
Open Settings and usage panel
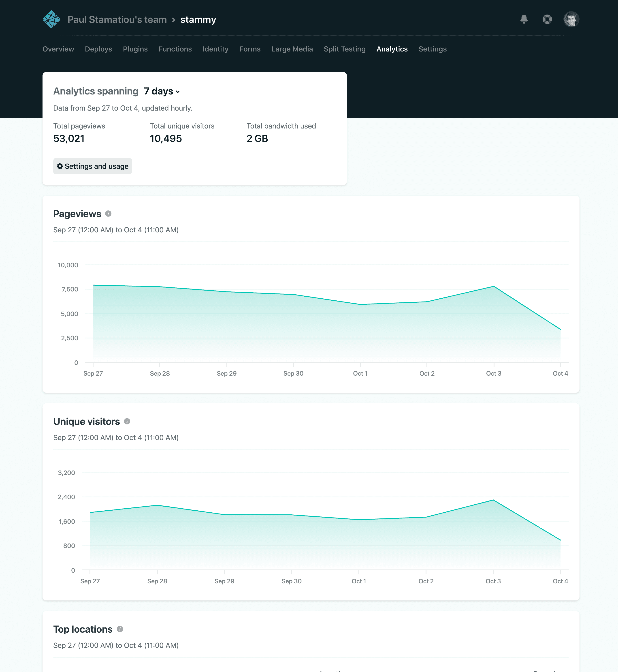click(x=92, y=166)
